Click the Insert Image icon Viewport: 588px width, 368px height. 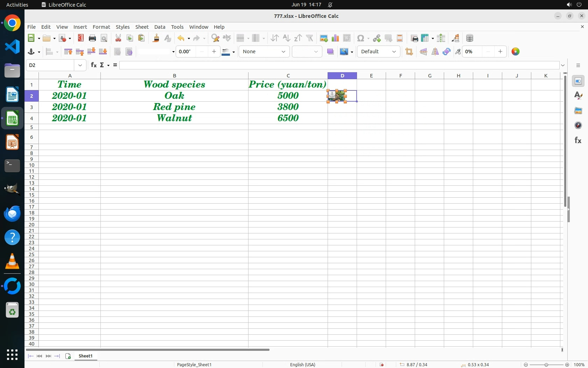click(324, 38)
